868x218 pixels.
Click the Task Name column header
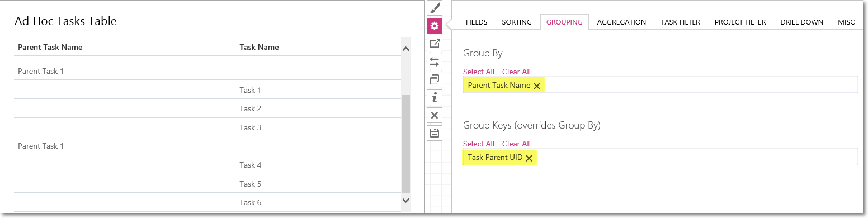259,47
